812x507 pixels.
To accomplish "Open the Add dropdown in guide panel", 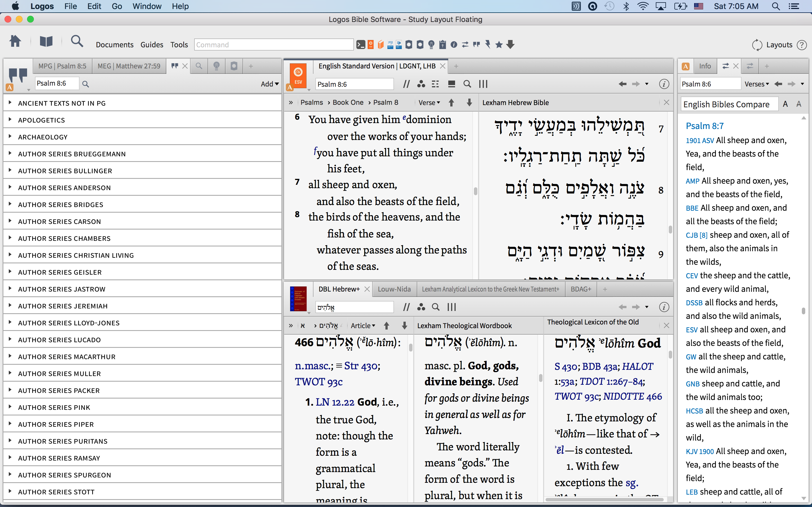I will 270,84.
